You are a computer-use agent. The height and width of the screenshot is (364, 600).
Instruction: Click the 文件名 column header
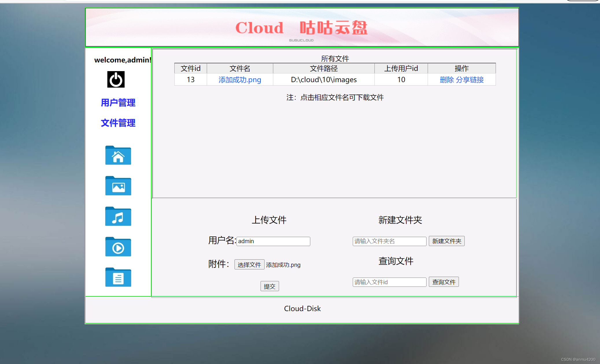pos(240,68)
